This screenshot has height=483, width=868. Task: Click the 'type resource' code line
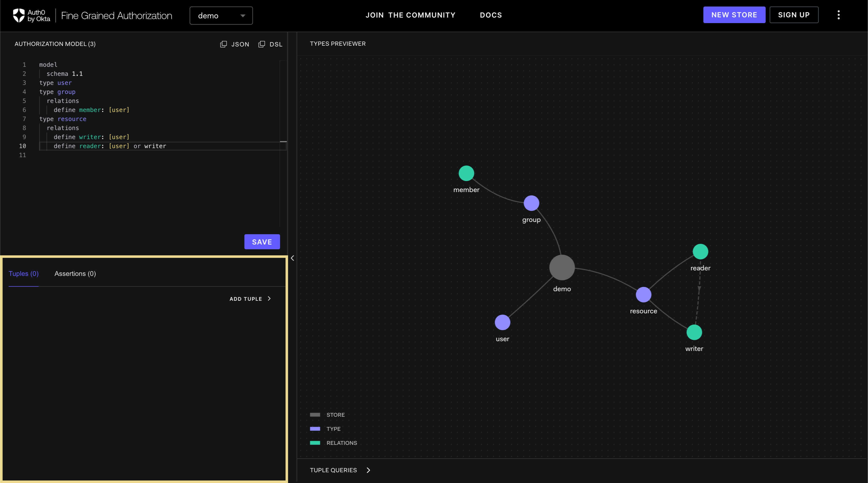(63, 119)
